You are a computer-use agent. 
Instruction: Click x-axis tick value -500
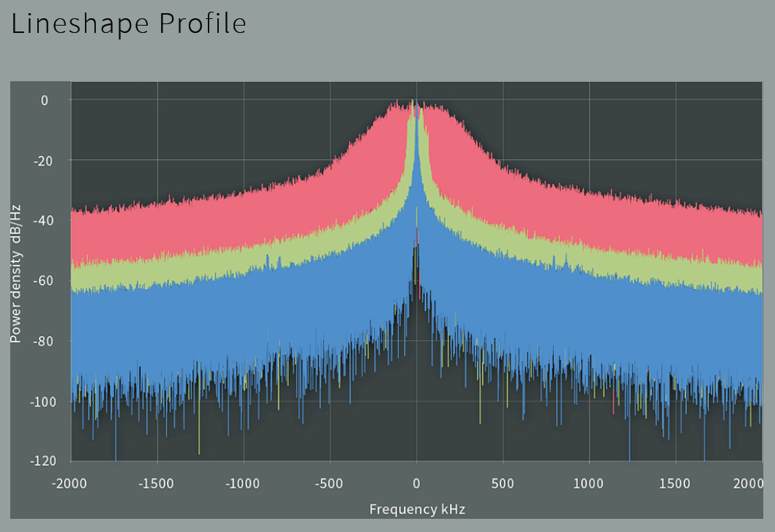329,484
